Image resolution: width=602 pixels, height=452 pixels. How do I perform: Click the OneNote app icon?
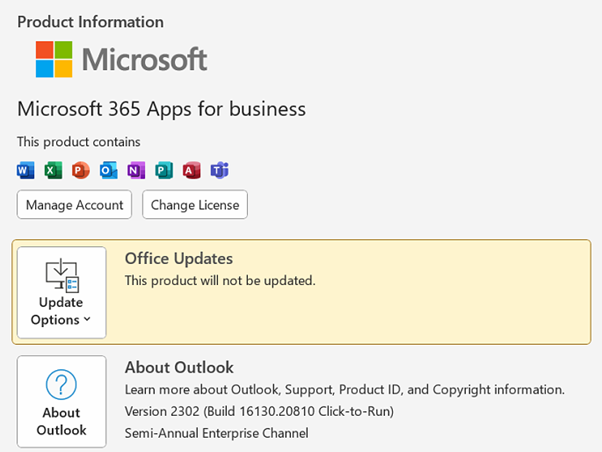(136, 170)
